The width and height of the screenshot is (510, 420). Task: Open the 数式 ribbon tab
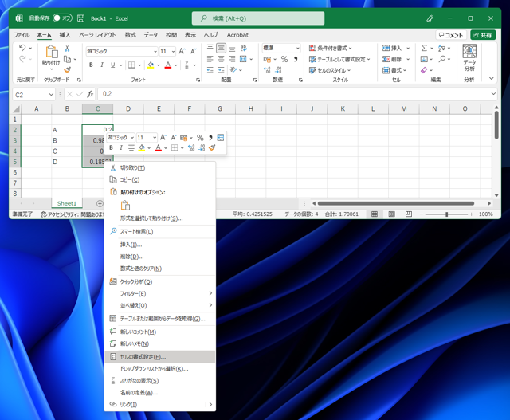(x=130, y=35)
